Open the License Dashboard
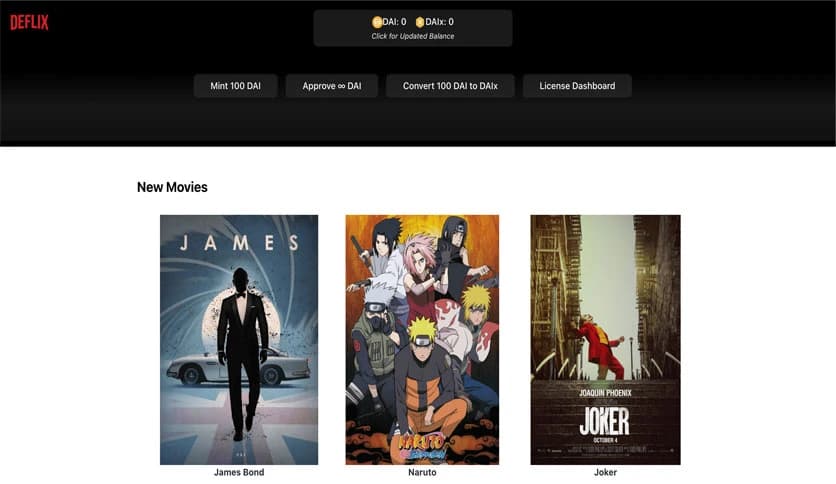The image size is (836, 484). tap(577, 86)
